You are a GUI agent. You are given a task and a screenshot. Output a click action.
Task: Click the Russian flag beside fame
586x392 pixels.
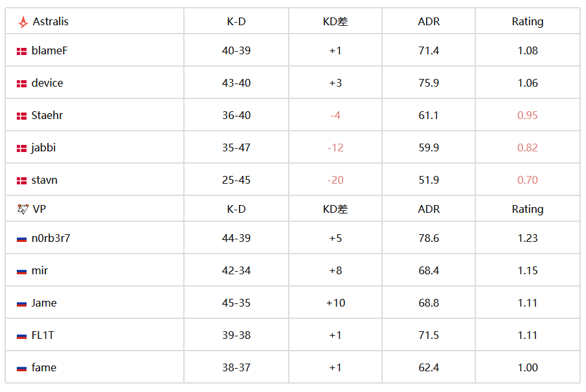point(21,369)
